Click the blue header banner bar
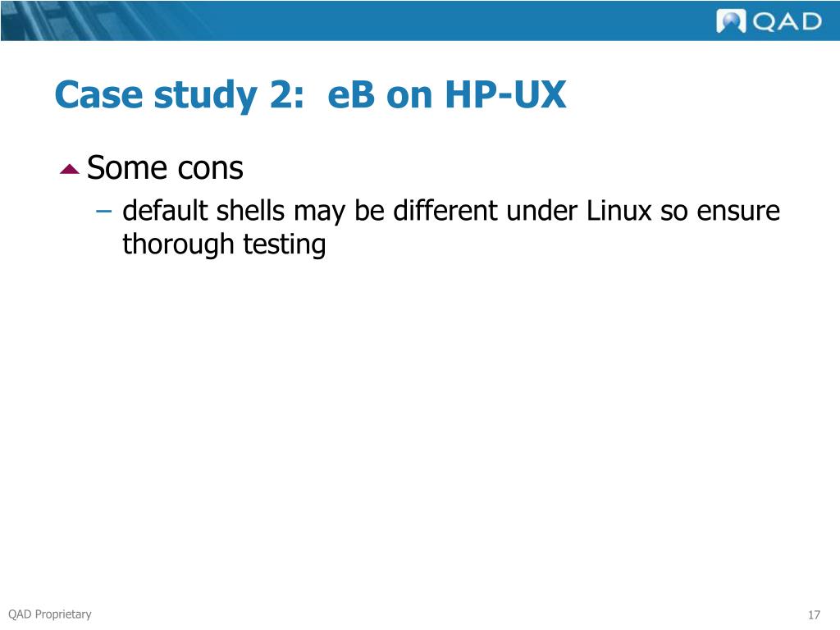Screen dimensions: 840x630 pyautogui.click(x=420, y=21)
